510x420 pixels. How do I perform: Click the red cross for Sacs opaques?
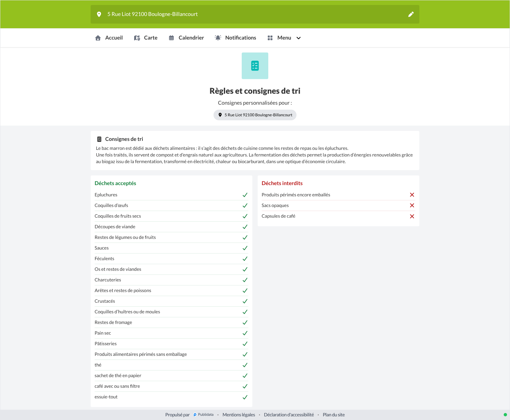coord(412,205)
